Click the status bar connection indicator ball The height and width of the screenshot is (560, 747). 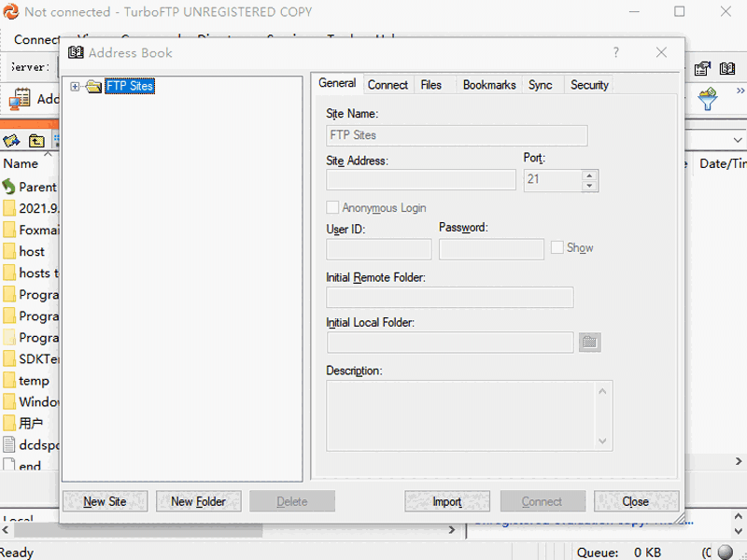[x=726, y=553]
